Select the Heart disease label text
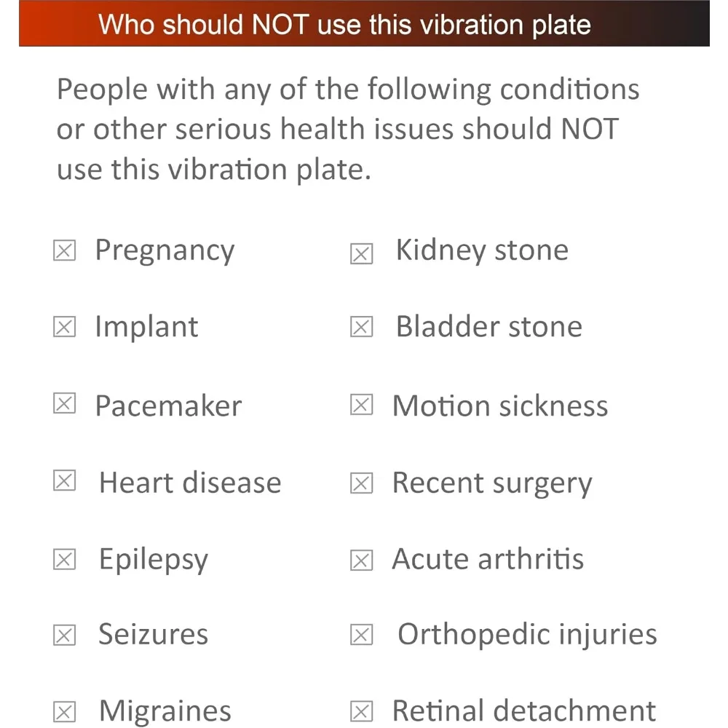 click(x=190, y=483)
